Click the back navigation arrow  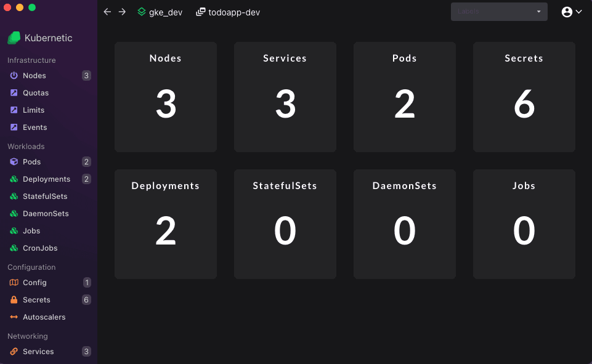(107, 12)
